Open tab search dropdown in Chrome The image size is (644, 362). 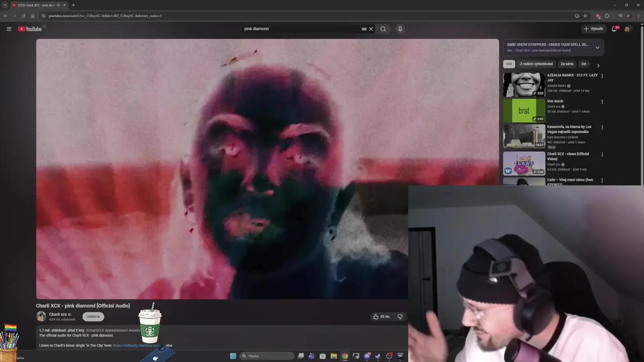(5, 5)
